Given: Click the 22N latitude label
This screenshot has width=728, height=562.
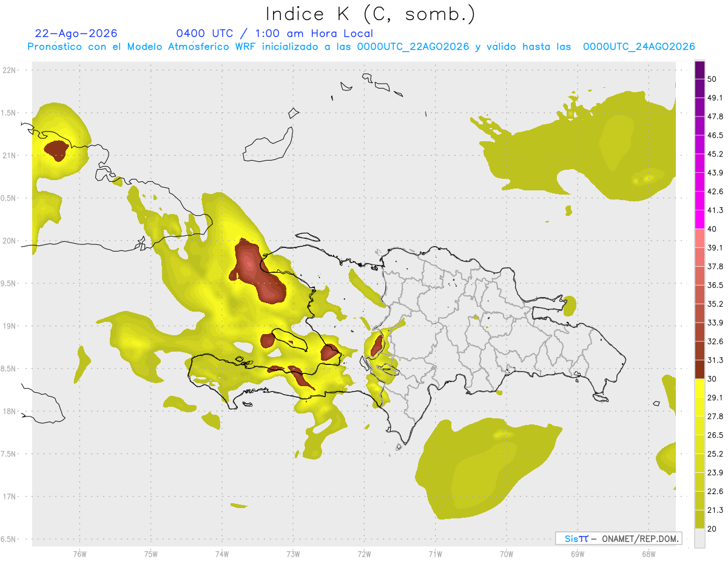Looking at the screenshot, I should [10, 70].
